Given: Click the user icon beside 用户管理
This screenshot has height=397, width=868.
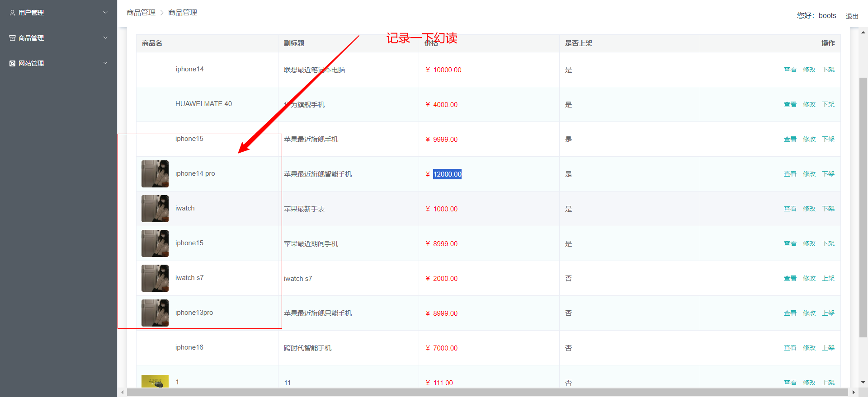Looking at the screenshot, I should [12, 13].
